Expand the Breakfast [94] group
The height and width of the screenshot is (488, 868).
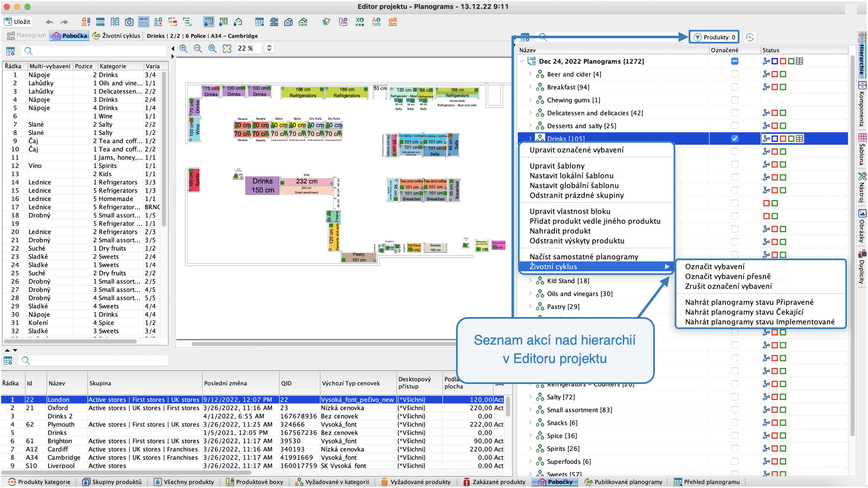tap(531, 87)
